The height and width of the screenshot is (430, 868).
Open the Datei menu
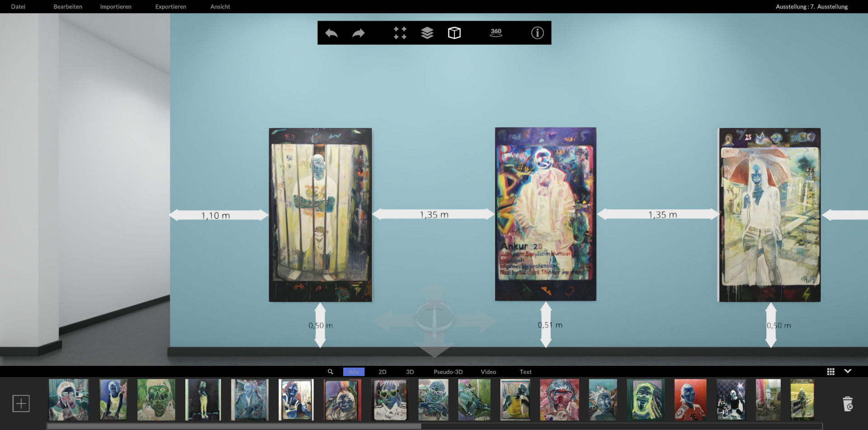point(18,7)
